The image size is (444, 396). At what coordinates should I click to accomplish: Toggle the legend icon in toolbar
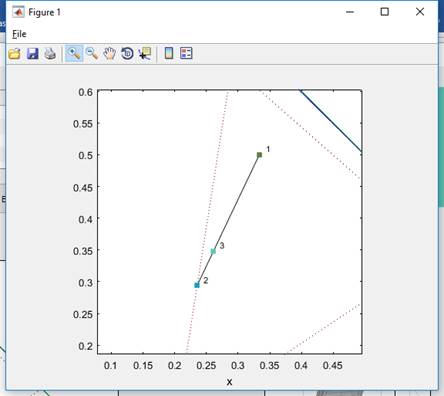point(186,53)
